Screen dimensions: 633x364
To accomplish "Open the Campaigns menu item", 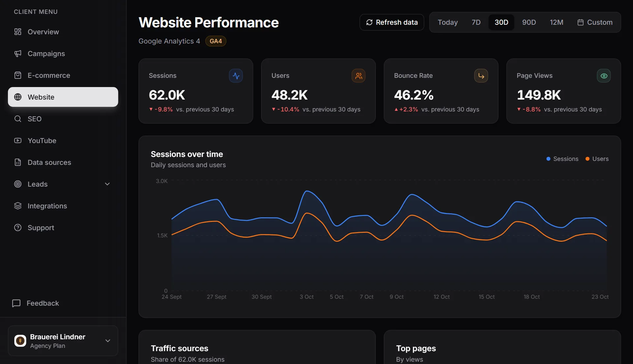I will [x=63, y=53].
